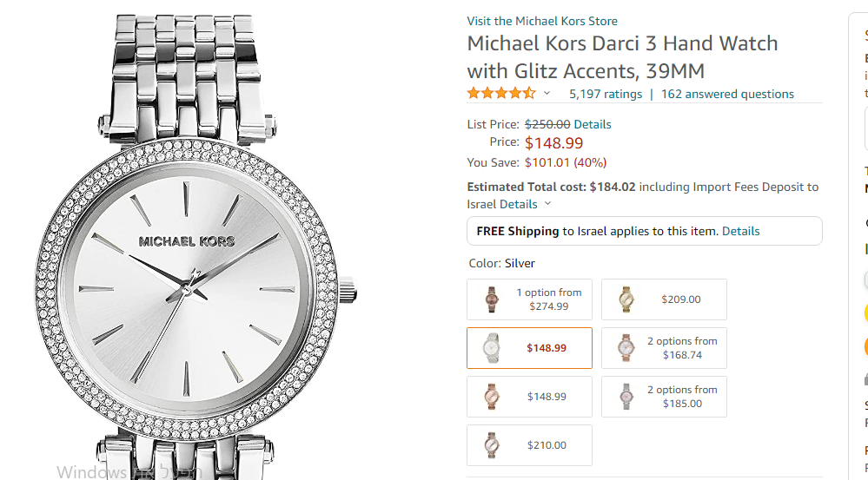The height and width of the screenshot is (480, 868).
Task: Click Details in the FREE Shipping box
Action: tap(740, 232)
